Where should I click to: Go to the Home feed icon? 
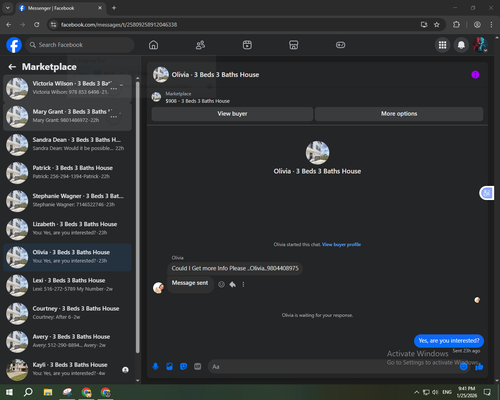click(x=153, y=45)
